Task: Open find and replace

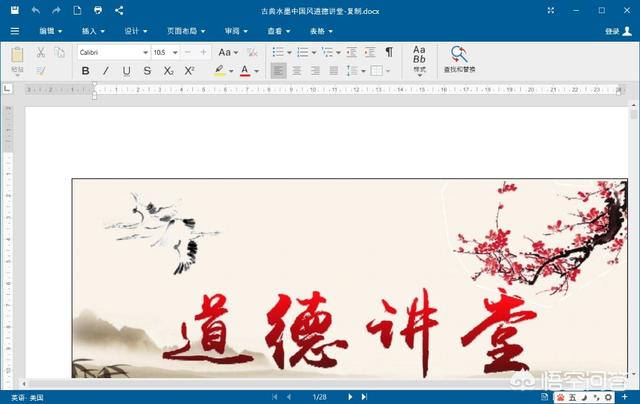Action: click(x=460, y=60)
